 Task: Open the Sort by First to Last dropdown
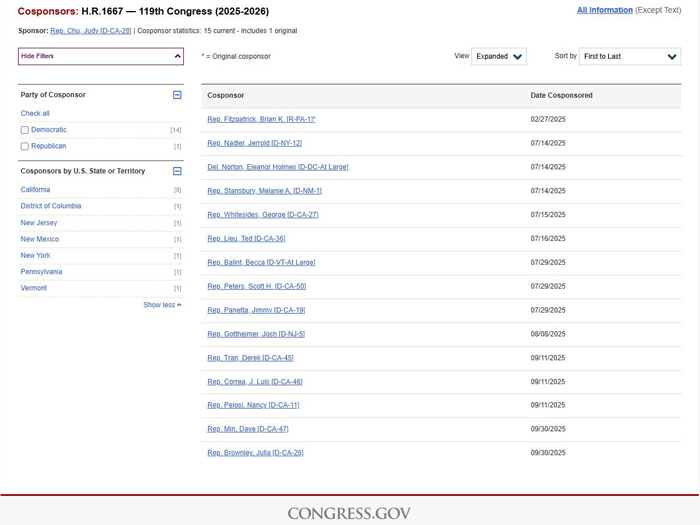pos(630,57)
